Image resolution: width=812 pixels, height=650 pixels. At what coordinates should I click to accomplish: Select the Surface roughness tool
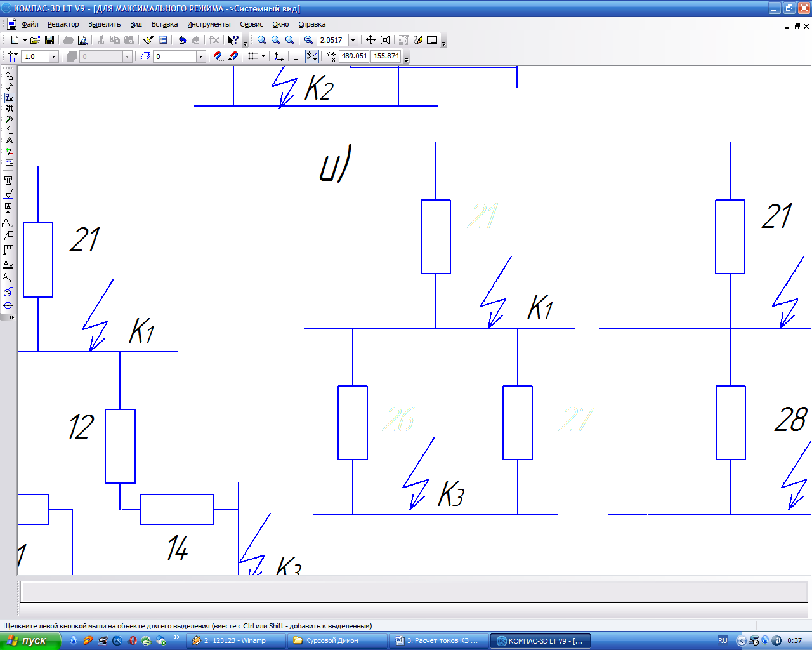[8, 194]
